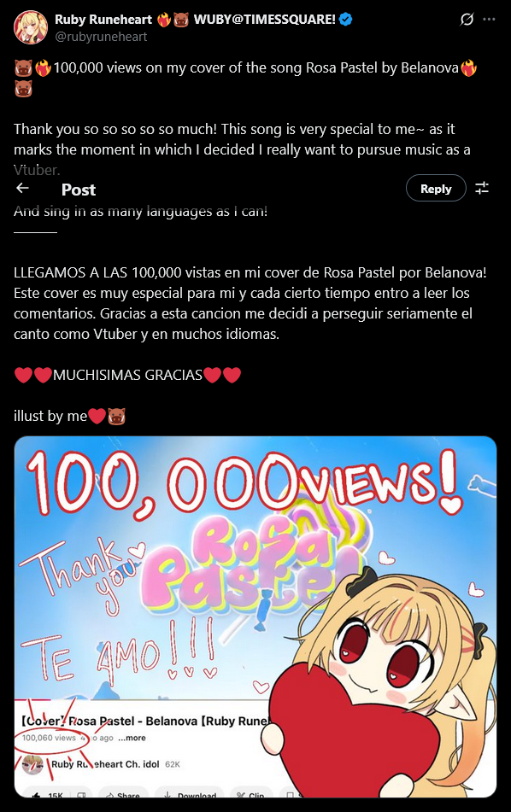Click the Clip scissors button in the image
The height and width of the screenshot is (812, 511).
(x=250, y=794)
